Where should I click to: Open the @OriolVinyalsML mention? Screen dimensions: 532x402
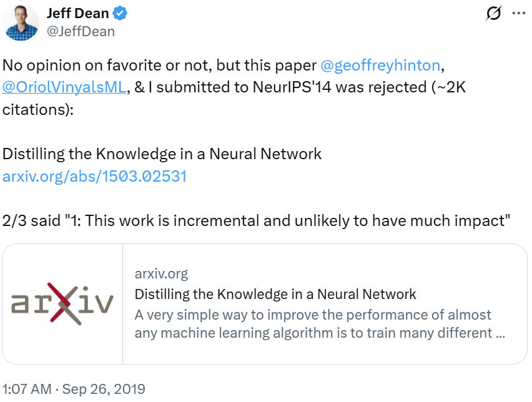(x=64, y=87)
